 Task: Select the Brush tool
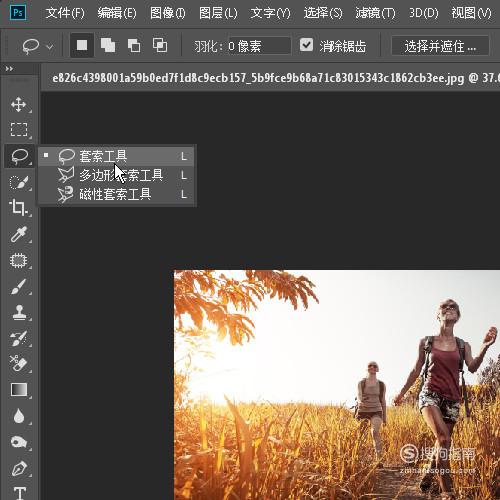(19, 287)
